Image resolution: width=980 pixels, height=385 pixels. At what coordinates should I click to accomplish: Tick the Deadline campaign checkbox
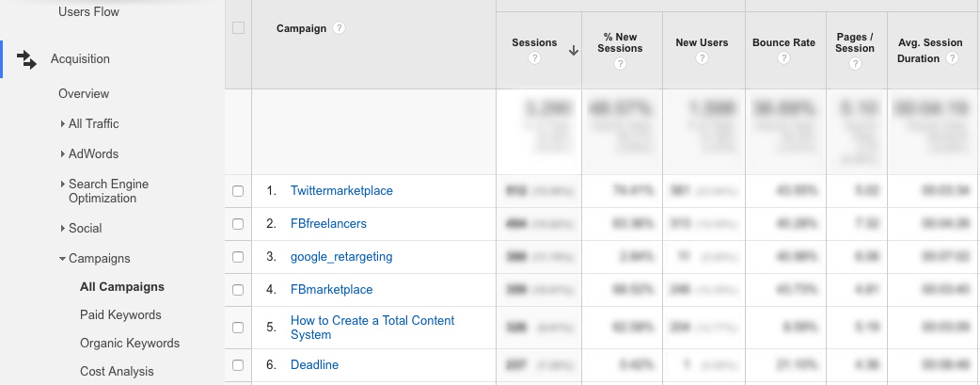(238, 365)
